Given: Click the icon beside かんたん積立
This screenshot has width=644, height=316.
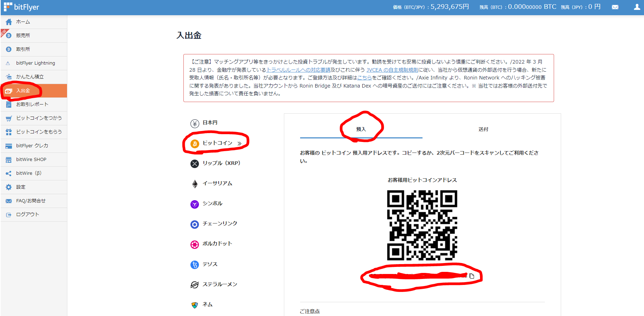Looking at the screenshot, I should click(9, 77).
